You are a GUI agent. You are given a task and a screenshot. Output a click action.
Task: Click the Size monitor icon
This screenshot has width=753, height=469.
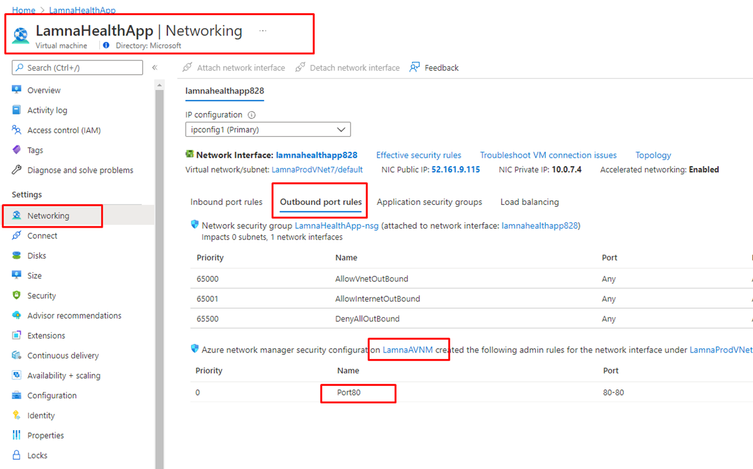(x=16, y=275)
